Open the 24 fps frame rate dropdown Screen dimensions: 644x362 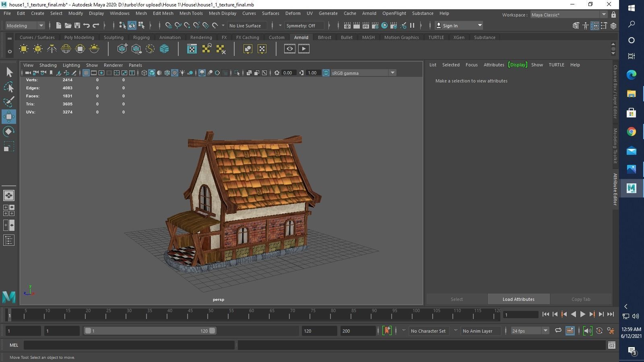(x=530, y=331)
